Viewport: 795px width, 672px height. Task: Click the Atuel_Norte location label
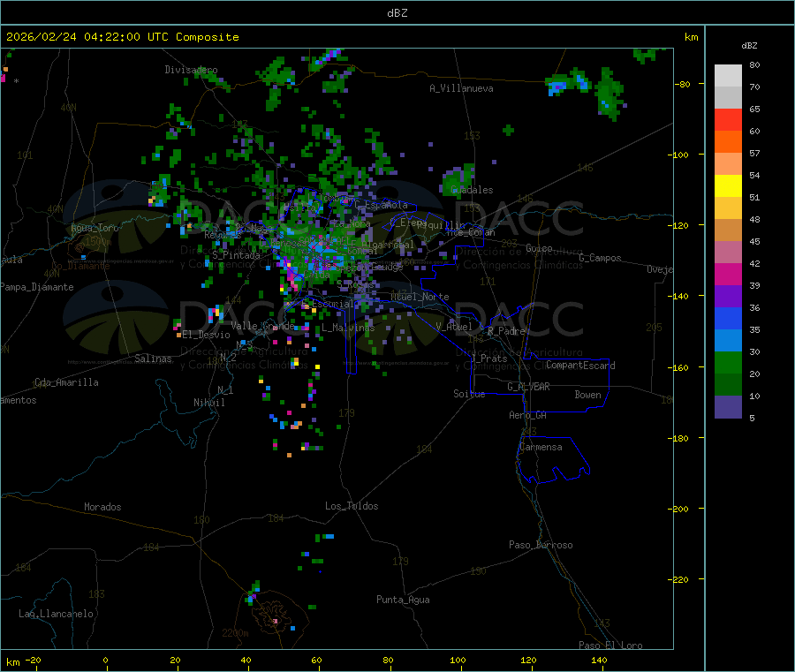420,297
